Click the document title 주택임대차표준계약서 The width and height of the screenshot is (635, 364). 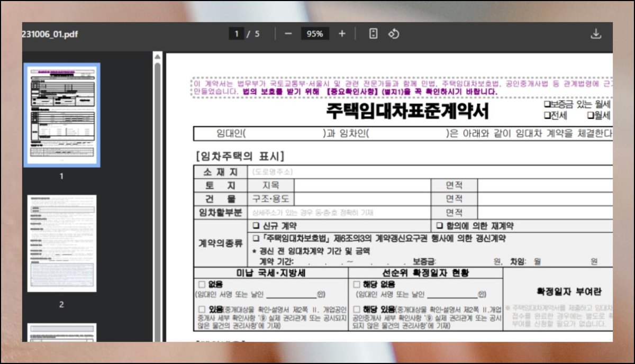coord(407,112)
